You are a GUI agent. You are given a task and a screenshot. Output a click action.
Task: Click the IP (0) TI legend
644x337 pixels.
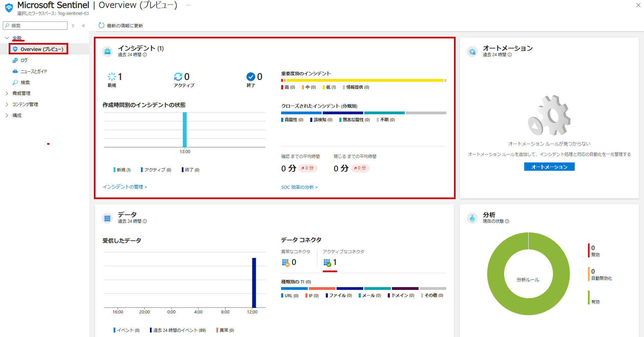coord(312,295)
